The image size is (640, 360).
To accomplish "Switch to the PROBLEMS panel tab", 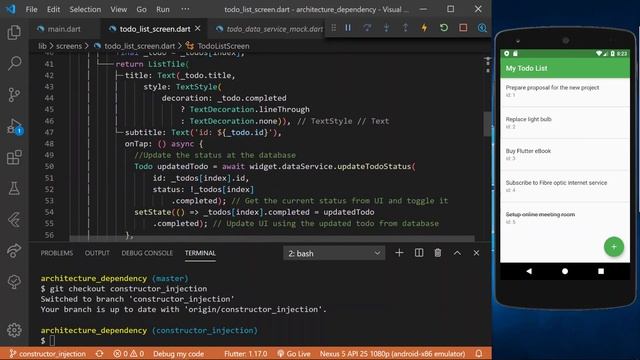I will click(x=57, y=253).
